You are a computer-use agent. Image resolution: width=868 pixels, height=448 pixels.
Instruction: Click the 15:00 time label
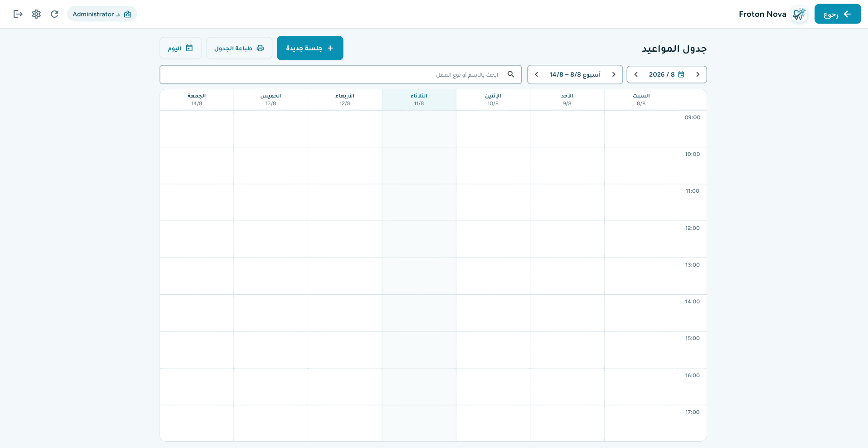(692, 338)
